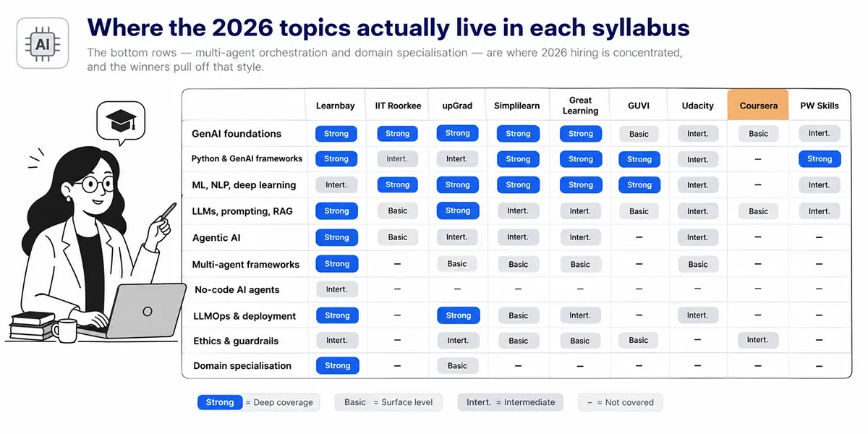This screenshot has width=868, height=434.
Task: Click the LLMOps & deployment row label
Action: click(x=244, y=316)
